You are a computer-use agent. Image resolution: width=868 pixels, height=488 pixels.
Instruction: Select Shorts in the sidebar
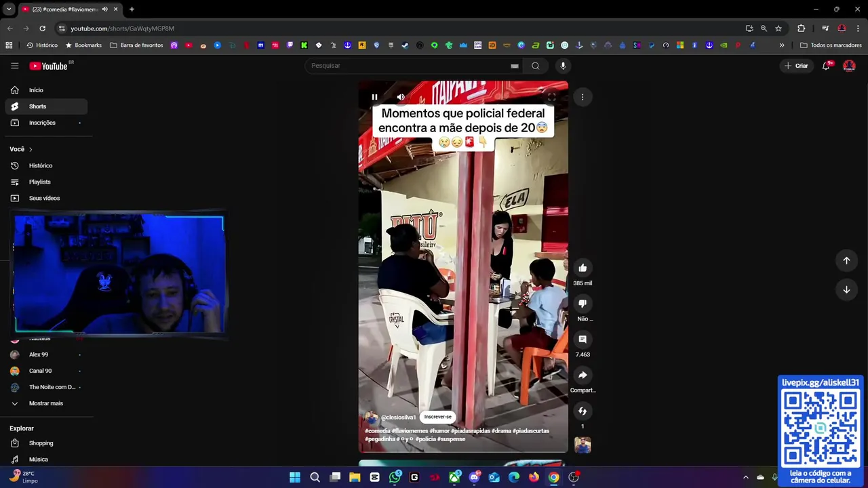pos(46,106)
